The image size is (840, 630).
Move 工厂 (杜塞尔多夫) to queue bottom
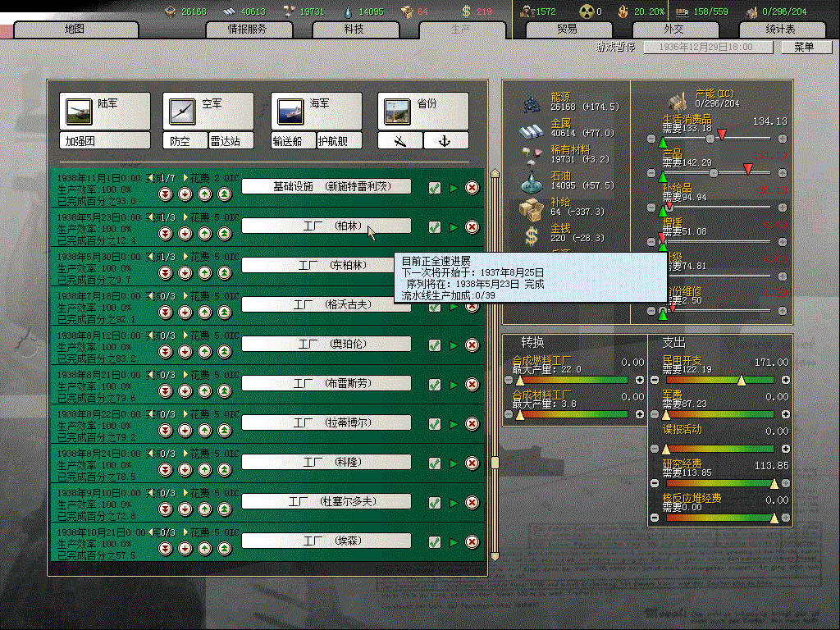[166, 509]
